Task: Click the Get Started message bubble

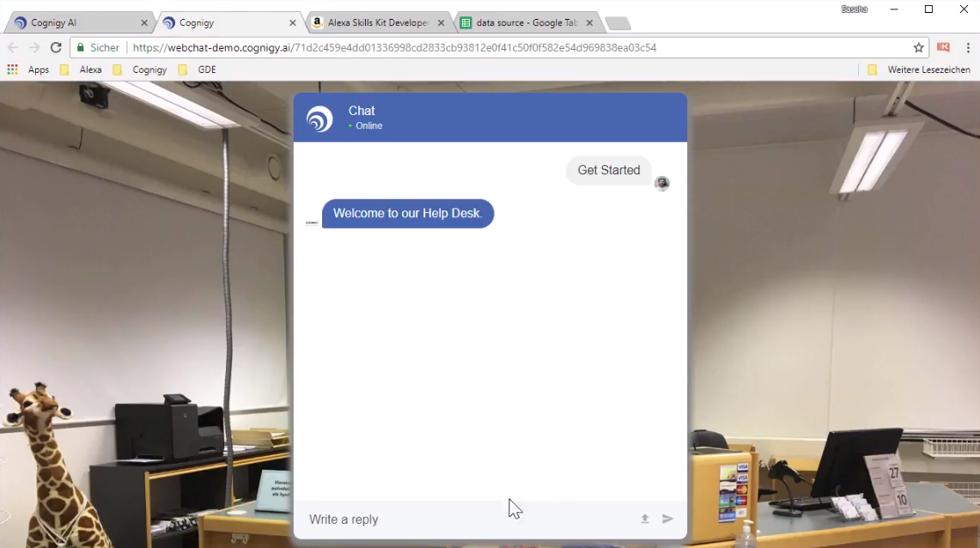Action: [x=608, y=170]
